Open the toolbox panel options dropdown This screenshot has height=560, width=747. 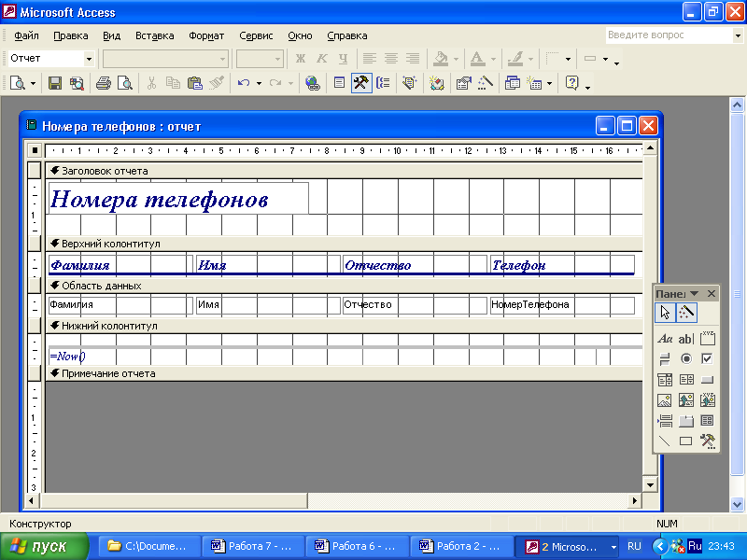click(694, 293)
